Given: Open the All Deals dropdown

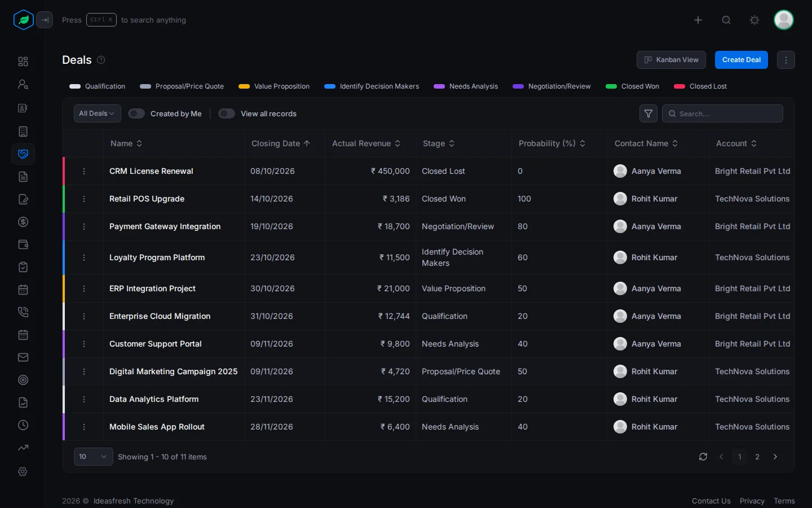Looking at the screenshot, I should pyautogui.click(x=98, y=113).
